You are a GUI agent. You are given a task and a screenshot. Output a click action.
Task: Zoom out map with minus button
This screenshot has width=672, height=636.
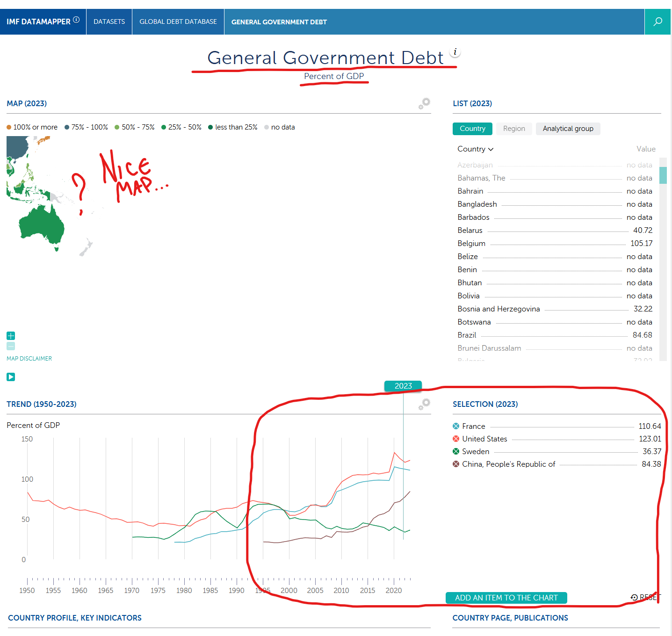(x=11, y=346)
